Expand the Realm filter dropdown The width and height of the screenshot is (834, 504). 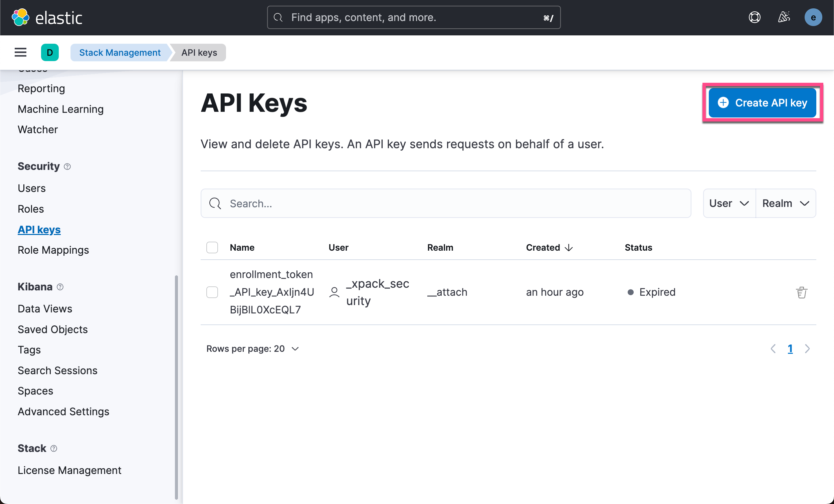point(785,203)
